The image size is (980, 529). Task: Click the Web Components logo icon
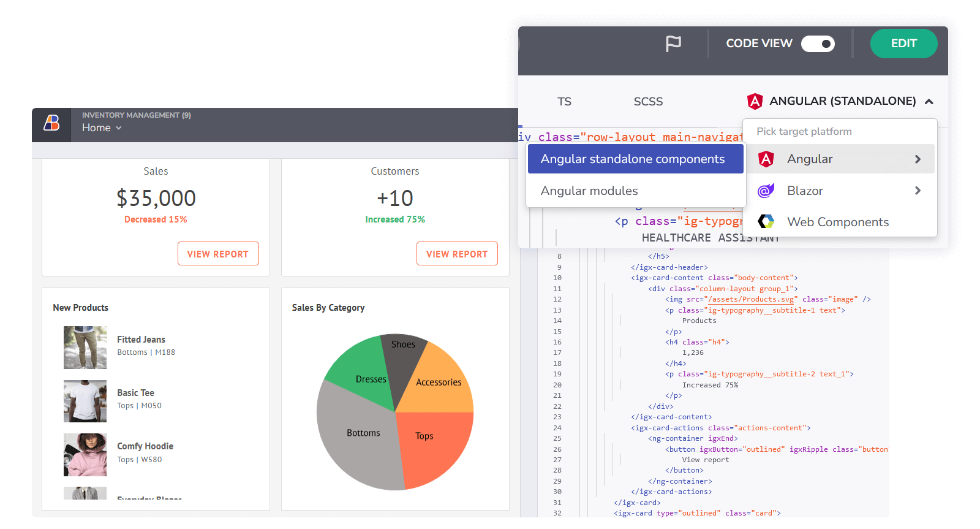click(x=766, y=221)
